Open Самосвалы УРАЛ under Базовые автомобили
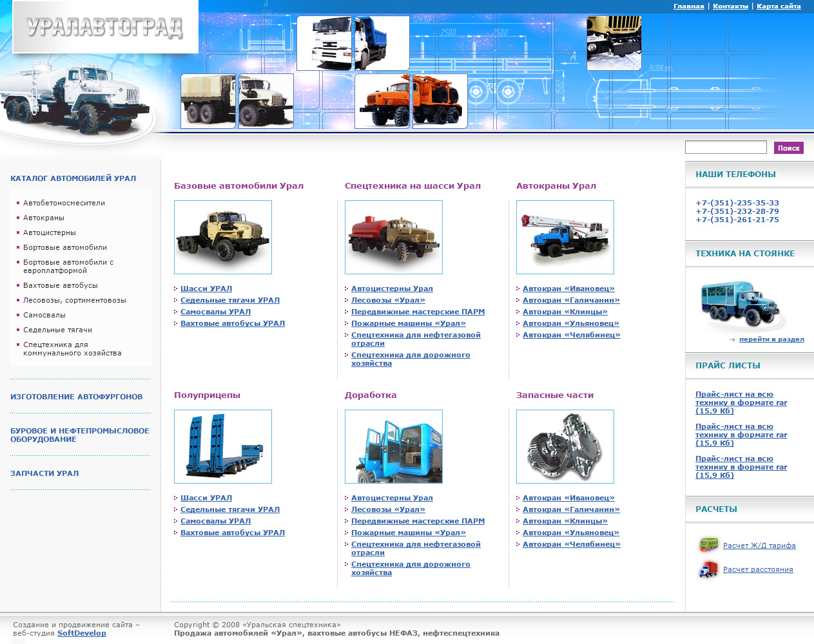 pos(215,312)
